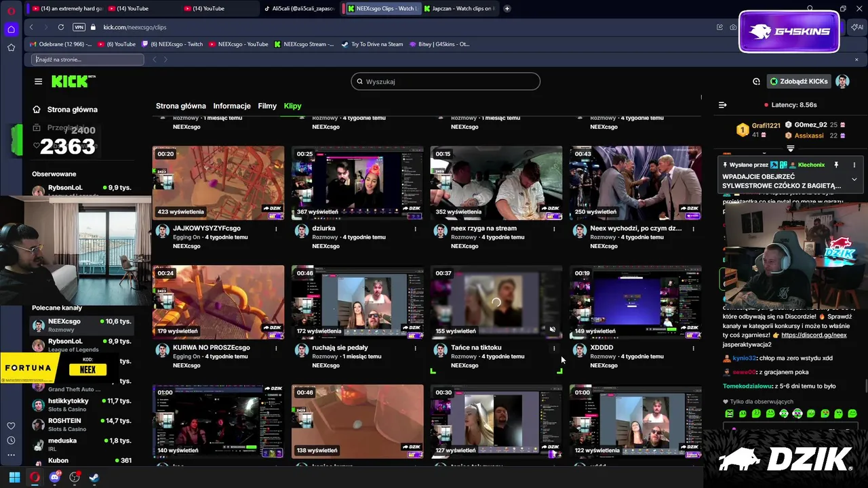Focus the 'Znajdź na stronie' find field

point(88,60)
